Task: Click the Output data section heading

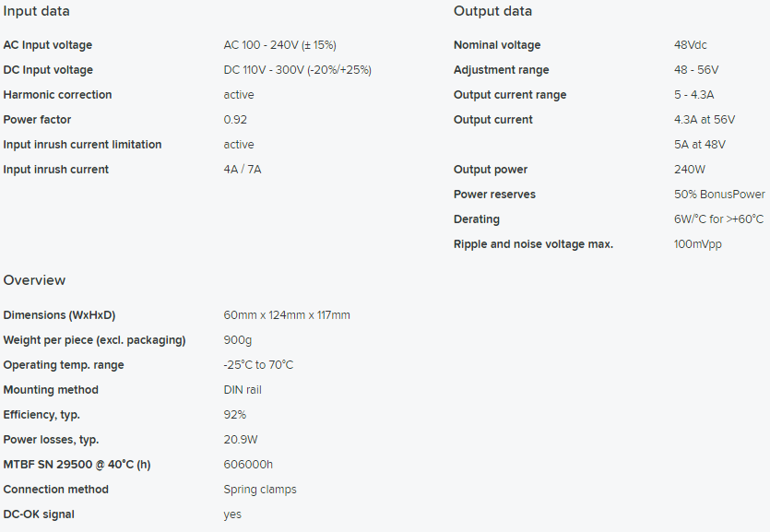Action: (492, 11)
